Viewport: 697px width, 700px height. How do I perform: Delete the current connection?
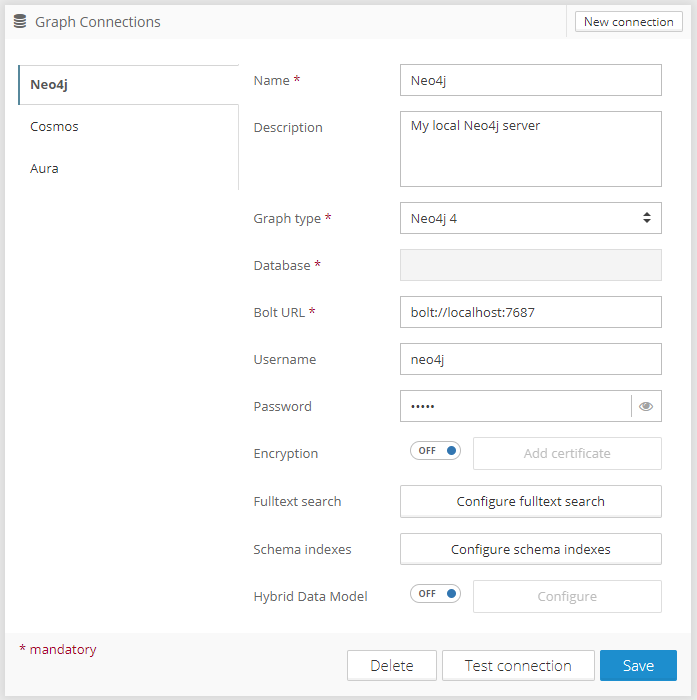pos(392,666)
